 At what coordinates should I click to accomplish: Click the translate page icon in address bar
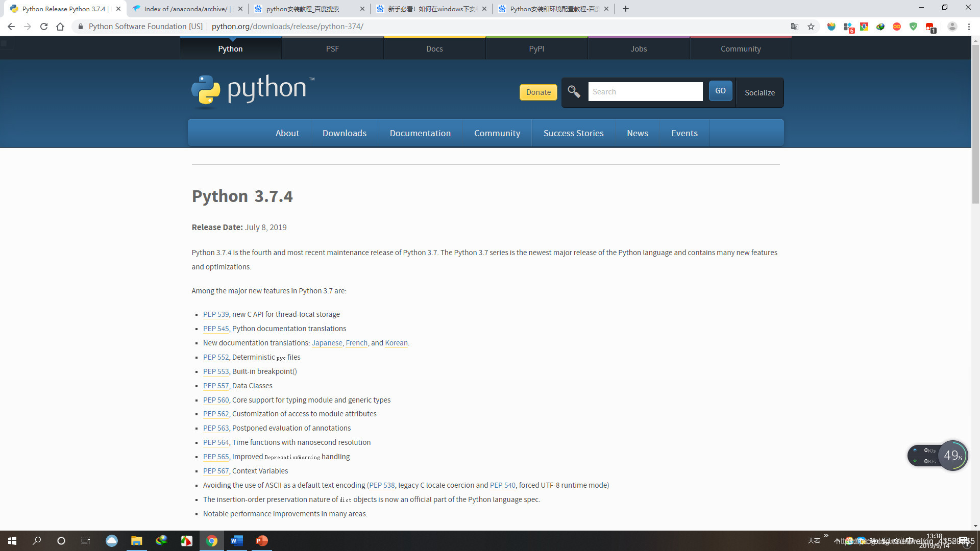click(x=795, y=27)
